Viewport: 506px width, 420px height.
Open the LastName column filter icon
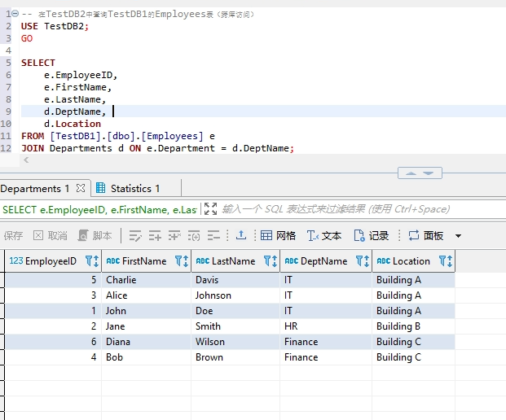(x=267, y=260)
